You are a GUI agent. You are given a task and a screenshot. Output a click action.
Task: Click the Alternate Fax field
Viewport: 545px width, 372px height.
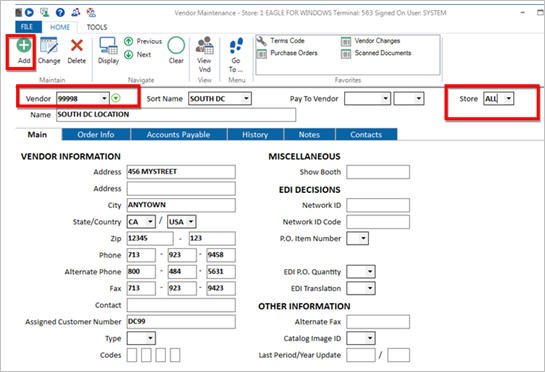pos(378,322)
